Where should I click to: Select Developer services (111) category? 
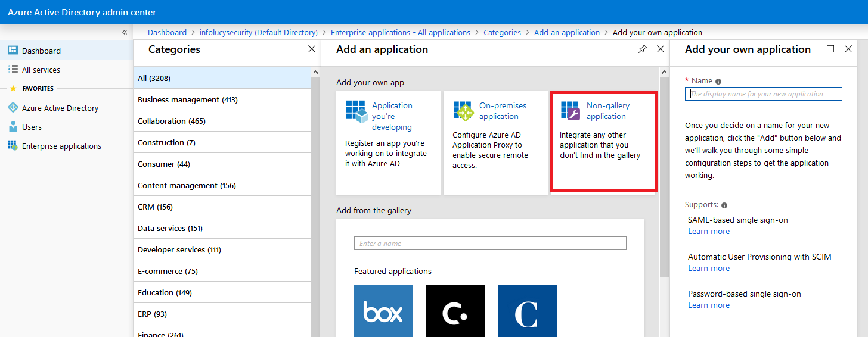click(222, 249)
